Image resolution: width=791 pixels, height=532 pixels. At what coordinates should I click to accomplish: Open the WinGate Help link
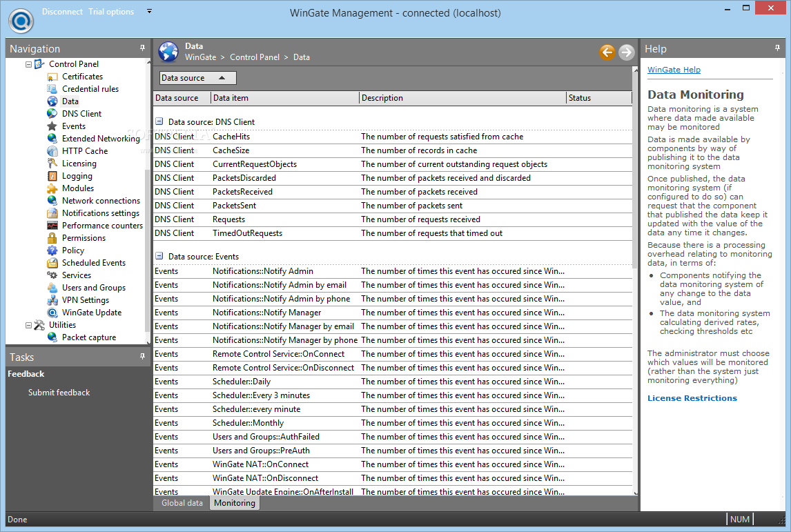[674, 70]
